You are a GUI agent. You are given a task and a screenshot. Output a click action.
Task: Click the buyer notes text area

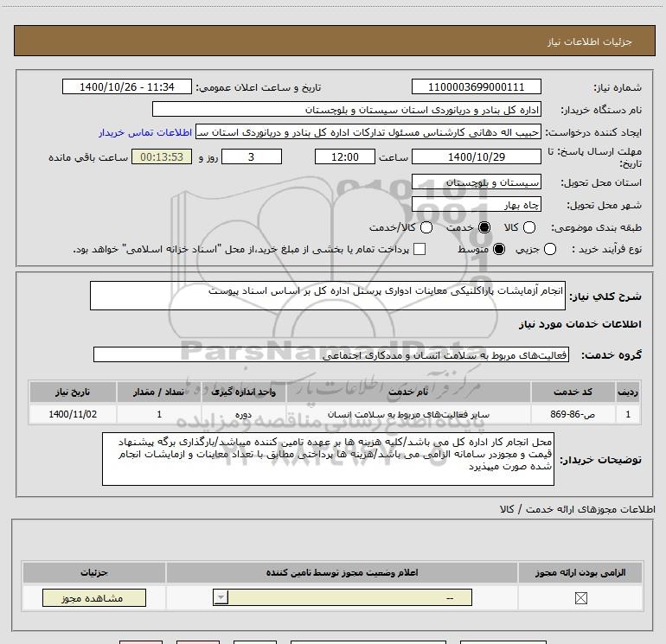[328, 459]
